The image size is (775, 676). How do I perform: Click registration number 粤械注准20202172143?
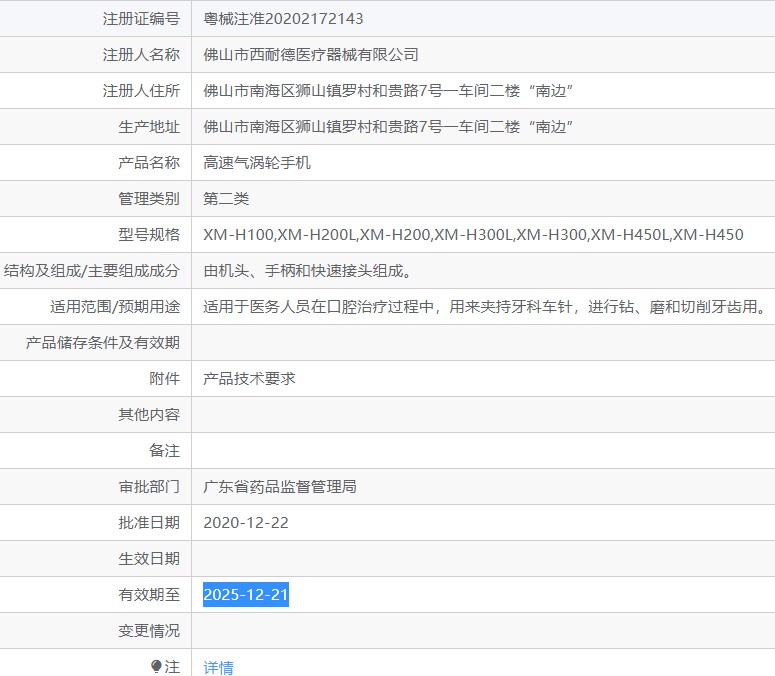pos(283,19)
